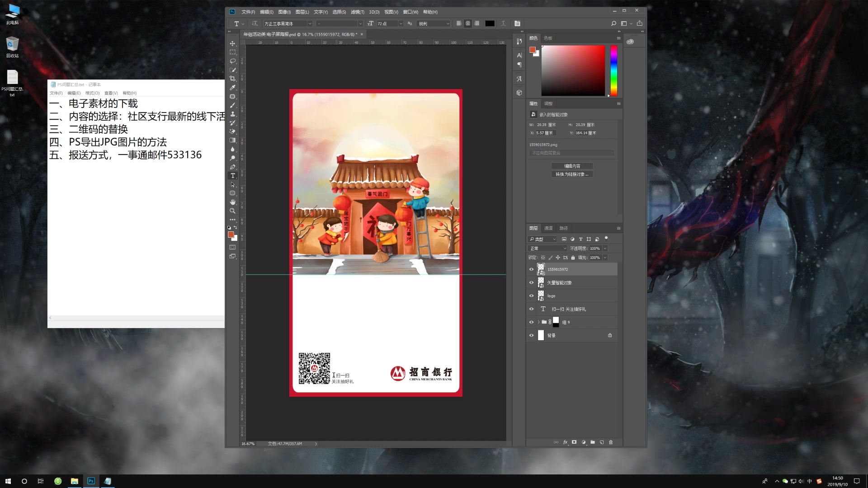The image size is (868, 488).
Task: Toggle lock transparent pixels
Action: click(x=543, y=258)
